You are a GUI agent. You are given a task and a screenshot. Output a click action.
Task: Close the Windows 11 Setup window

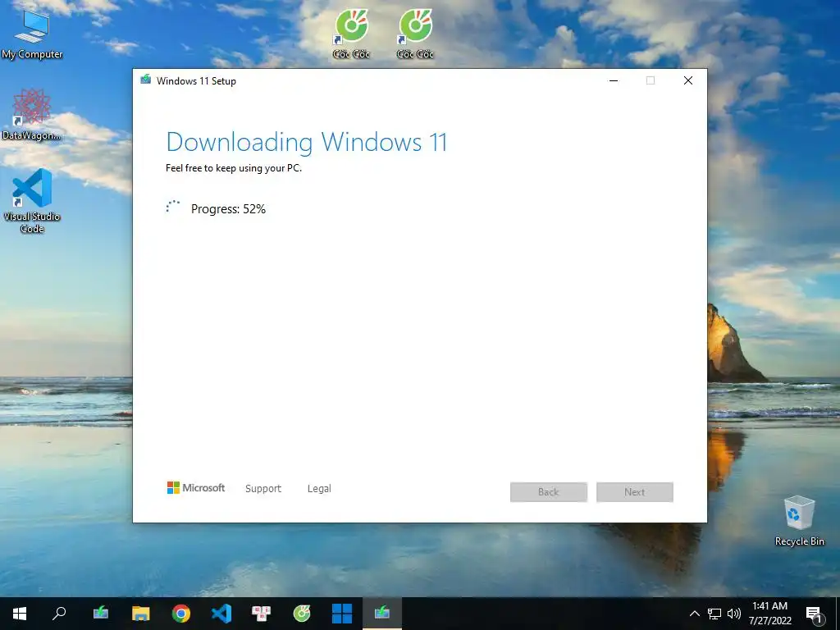[688, 80]
